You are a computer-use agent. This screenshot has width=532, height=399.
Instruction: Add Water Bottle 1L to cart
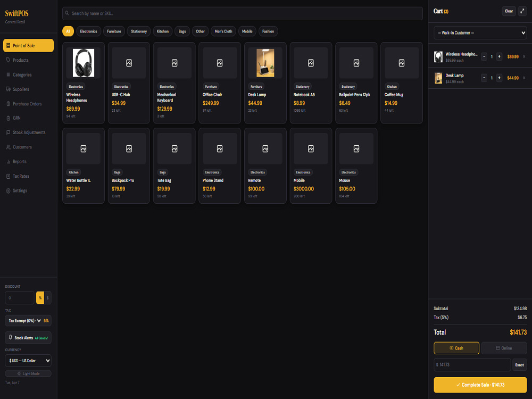click(x=84, y=165)
